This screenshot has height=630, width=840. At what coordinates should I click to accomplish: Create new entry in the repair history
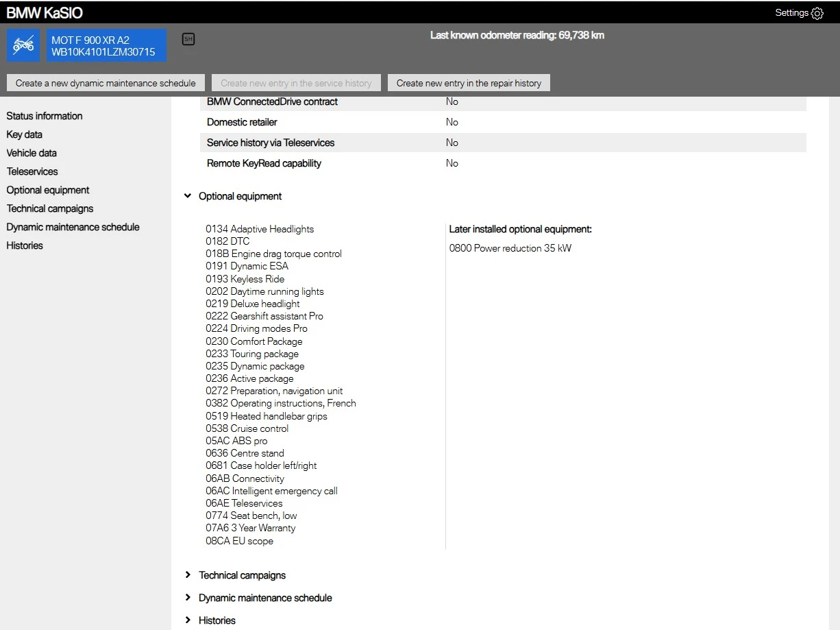pos(469,83)
